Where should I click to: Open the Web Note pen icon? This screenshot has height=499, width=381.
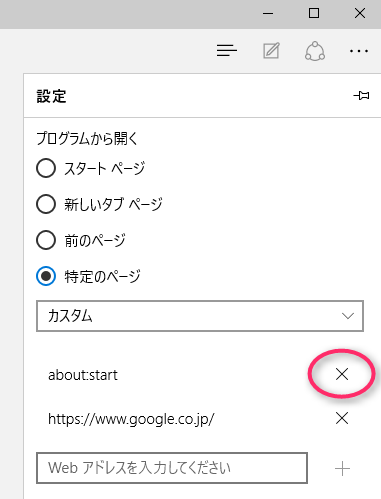pos(271,51)
